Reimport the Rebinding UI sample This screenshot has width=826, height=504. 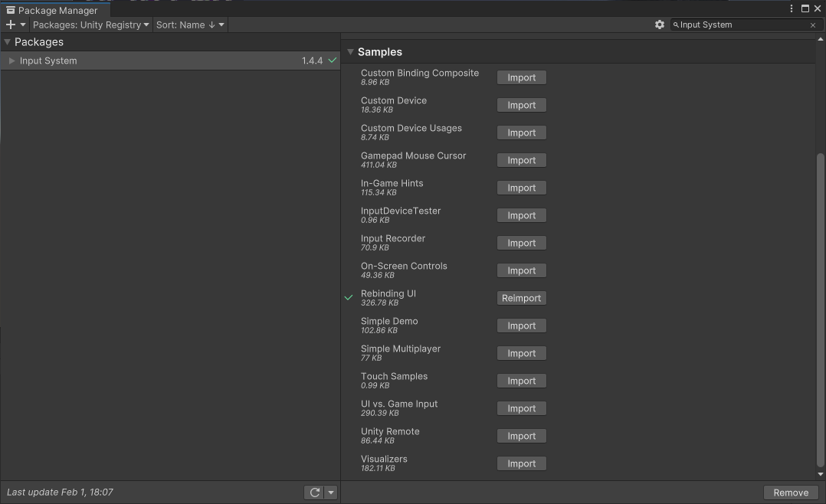point(522,298)
